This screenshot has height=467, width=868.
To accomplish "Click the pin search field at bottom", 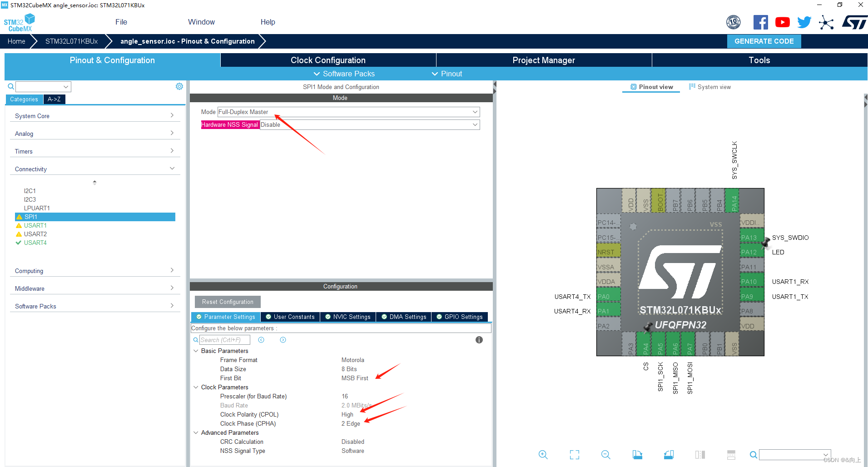I will point(795,455).
